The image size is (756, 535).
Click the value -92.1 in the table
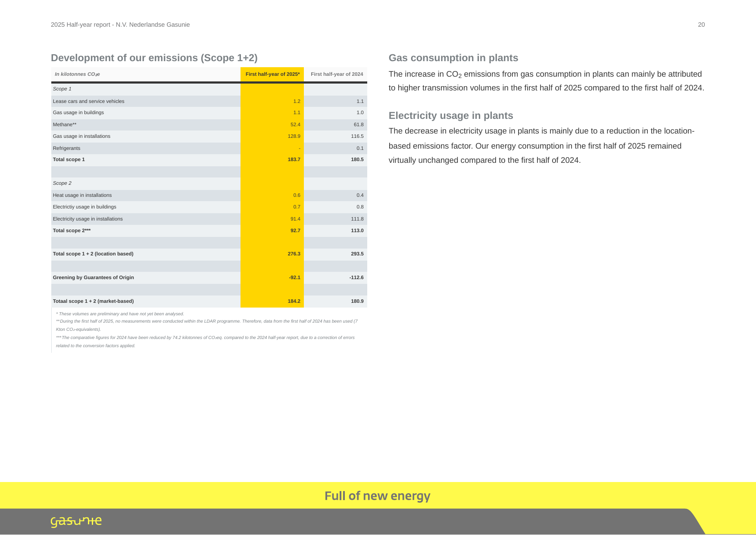coord(294,277)
